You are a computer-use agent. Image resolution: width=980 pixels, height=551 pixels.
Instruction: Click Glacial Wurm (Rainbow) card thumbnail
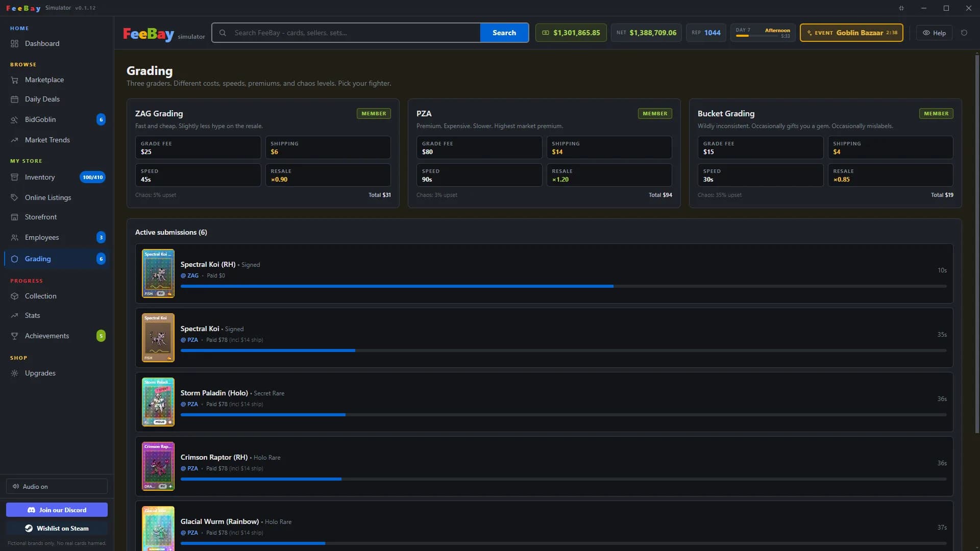coord(158,529)
